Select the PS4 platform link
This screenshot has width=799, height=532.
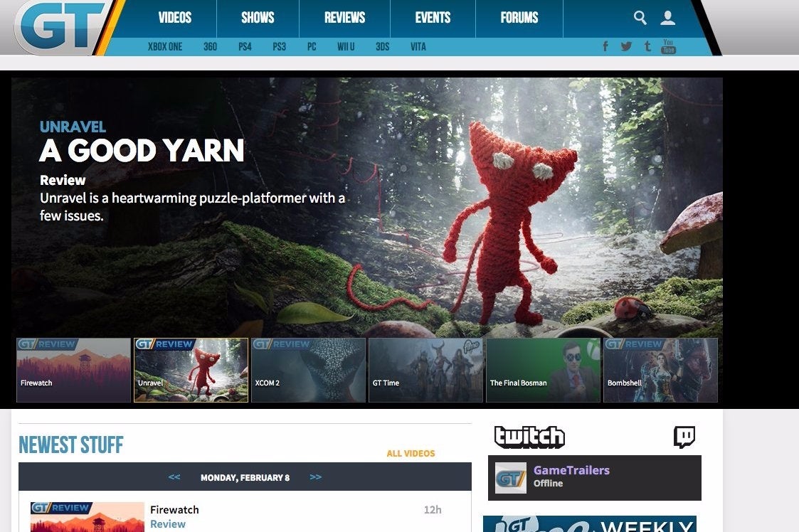(x=245, y=46)
